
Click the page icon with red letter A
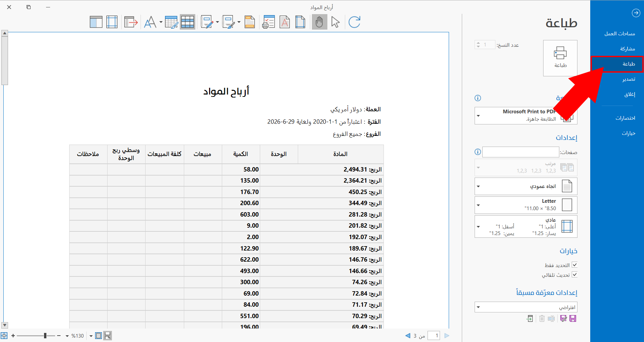(x=285, y=22)
